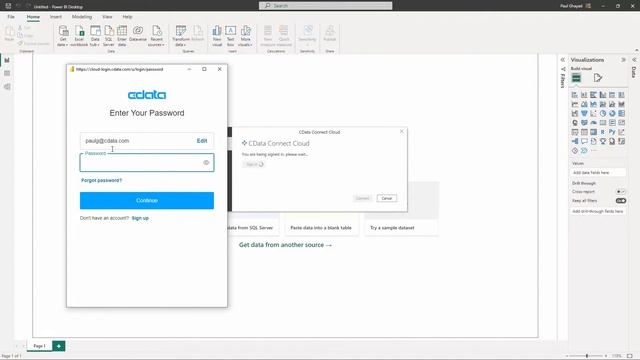This screenshot has height=360, width=640.
Task: Expand the Data pane
Action: [634, 60]
